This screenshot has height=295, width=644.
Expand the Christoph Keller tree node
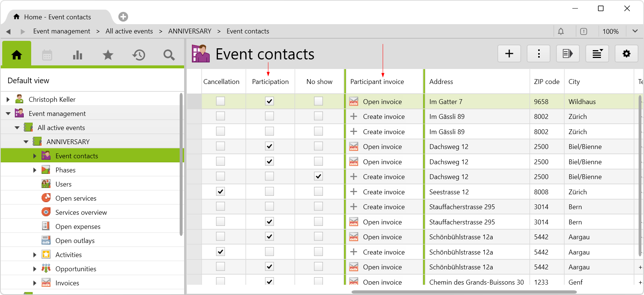pyautogui.click(x=8, y=100)
